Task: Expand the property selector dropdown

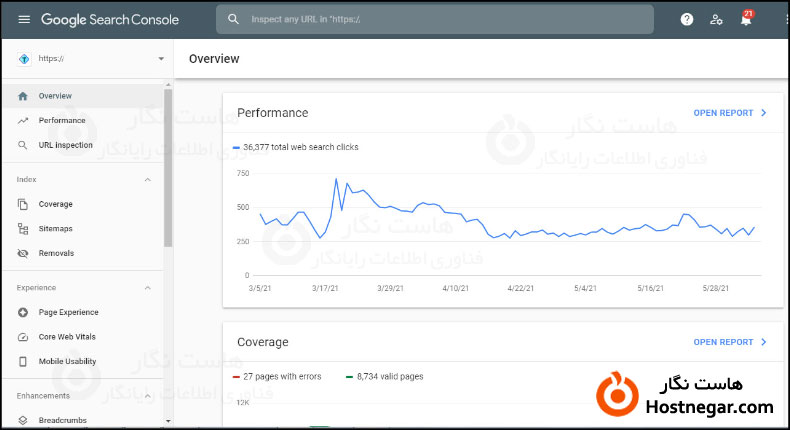Action: [x=161, y=59]
